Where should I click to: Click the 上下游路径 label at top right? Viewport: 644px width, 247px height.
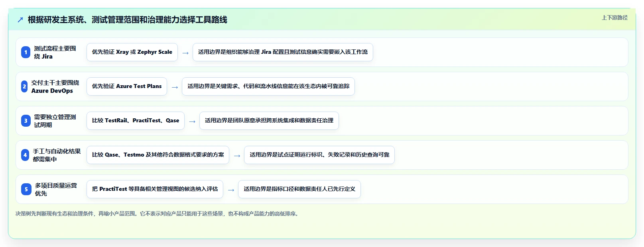tap(614, 18)
